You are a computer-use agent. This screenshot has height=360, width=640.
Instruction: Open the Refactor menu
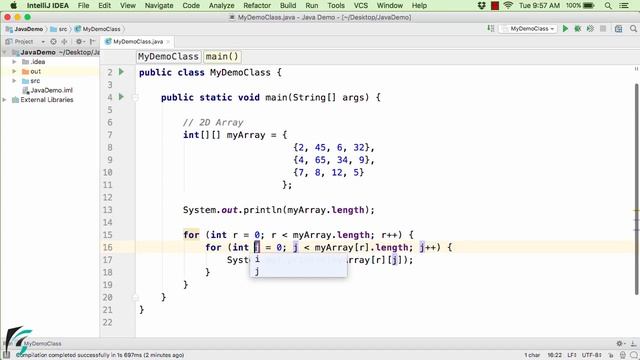click(x=257, y=5)
